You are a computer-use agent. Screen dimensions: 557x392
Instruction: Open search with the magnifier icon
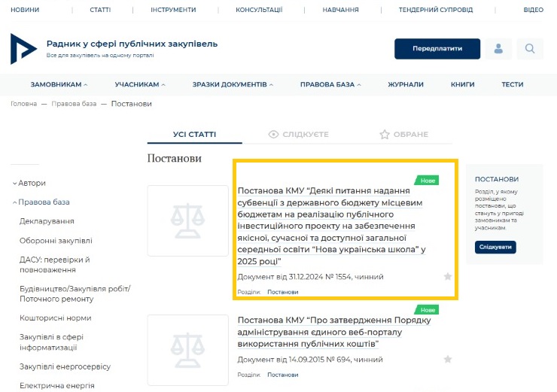click(530, 49)
